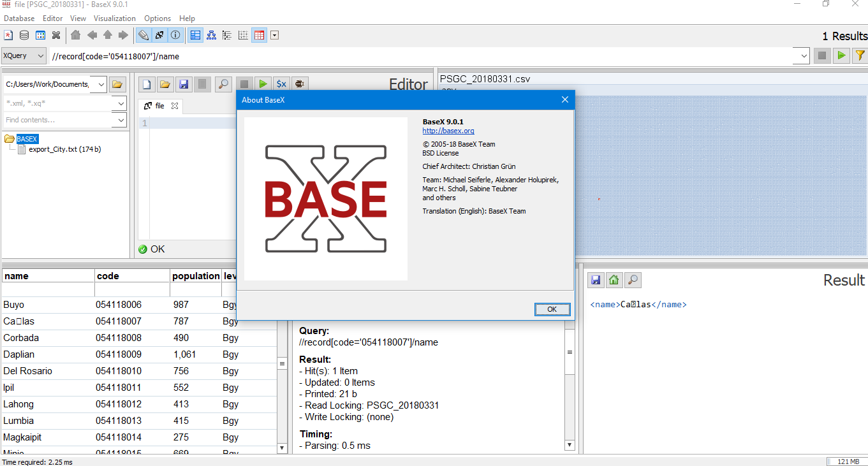Click the Info panel scrollbar down arrow
This screenshot has height=466, width=868.
point(570,445)
